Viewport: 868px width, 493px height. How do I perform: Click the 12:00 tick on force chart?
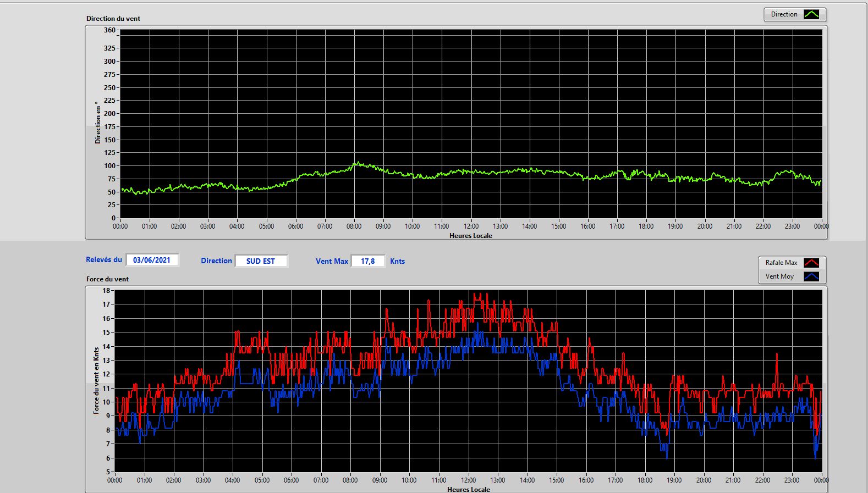tap(468, 480)
